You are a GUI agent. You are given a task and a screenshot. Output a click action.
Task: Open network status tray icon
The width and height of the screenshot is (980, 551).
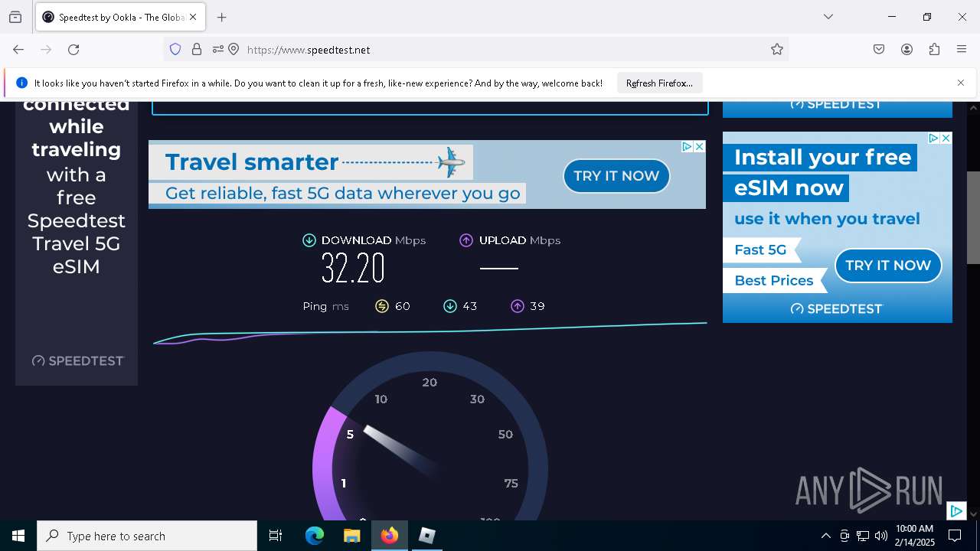pyautogui.click(x=863, y=536)
